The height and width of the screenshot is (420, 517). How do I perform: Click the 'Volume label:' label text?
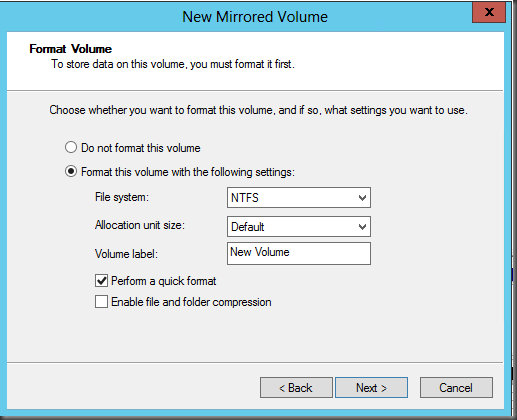pyautogui.click(x=126, y=254)
